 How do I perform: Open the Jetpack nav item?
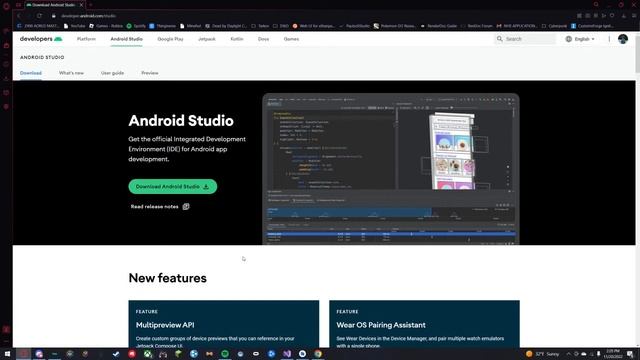pyautogui.click(x=207, y=39)
